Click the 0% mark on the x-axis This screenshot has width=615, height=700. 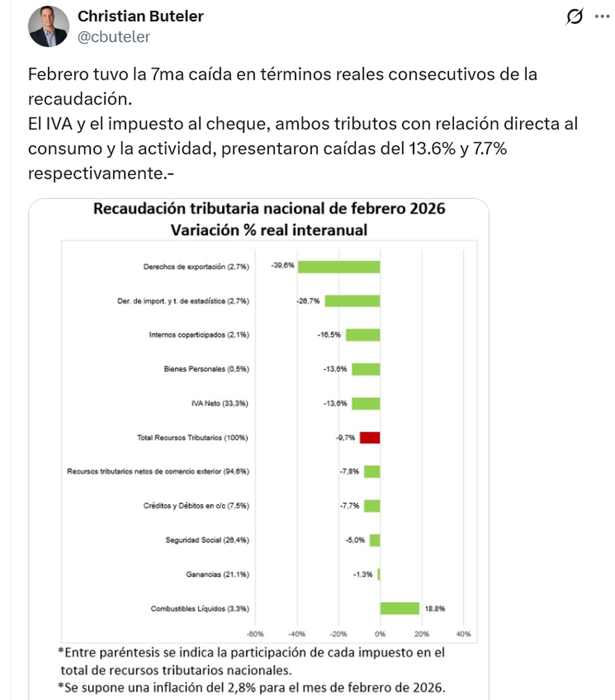[x=380, y=634]
